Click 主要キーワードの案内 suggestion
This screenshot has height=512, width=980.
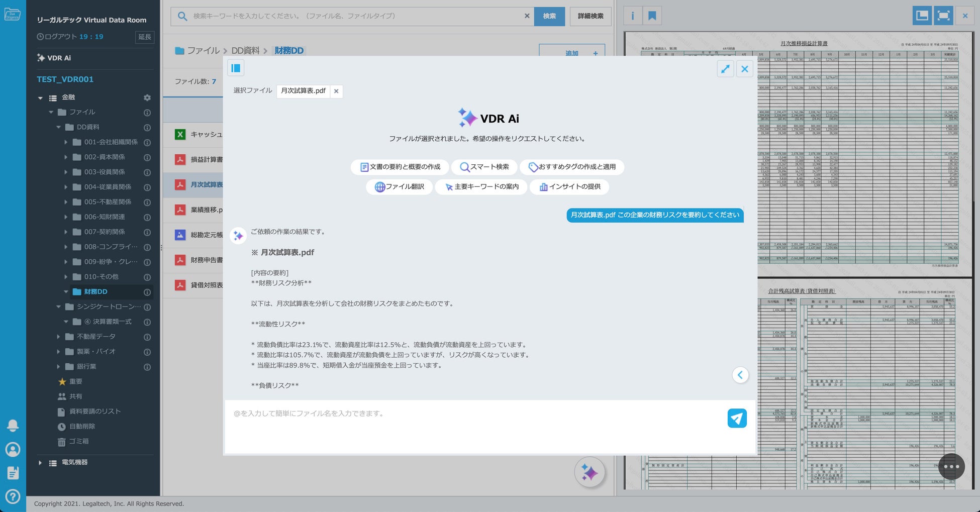click(x=481, y=187)
